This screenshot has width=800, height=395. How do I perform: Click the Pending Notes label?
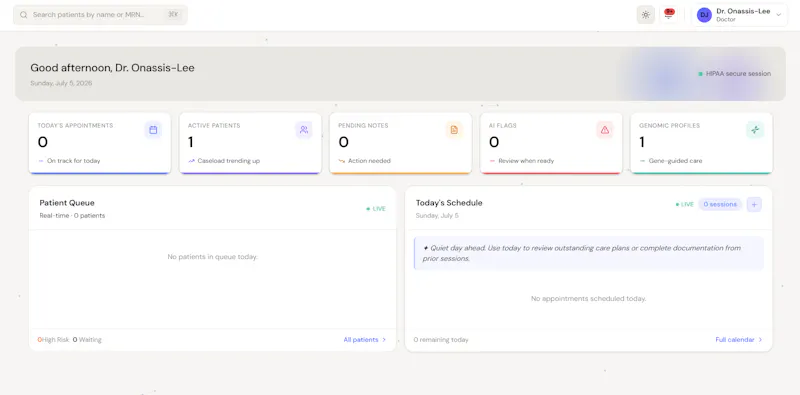click(x=363, y=126)
